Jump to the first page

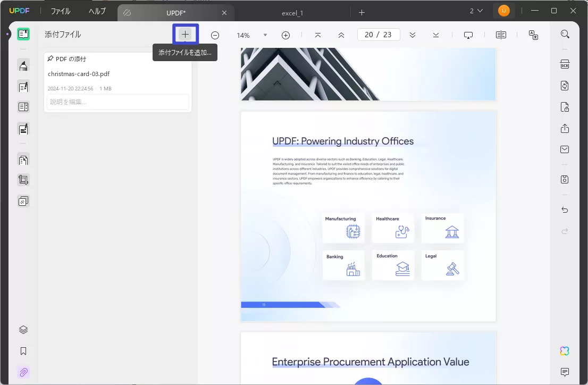tap(317, 35)
